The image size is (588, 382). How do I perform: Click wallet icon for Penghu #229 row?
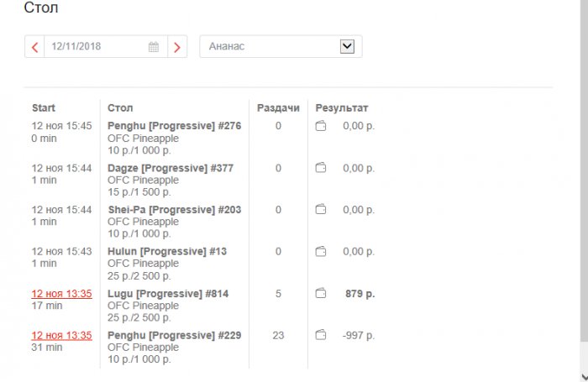320,336
